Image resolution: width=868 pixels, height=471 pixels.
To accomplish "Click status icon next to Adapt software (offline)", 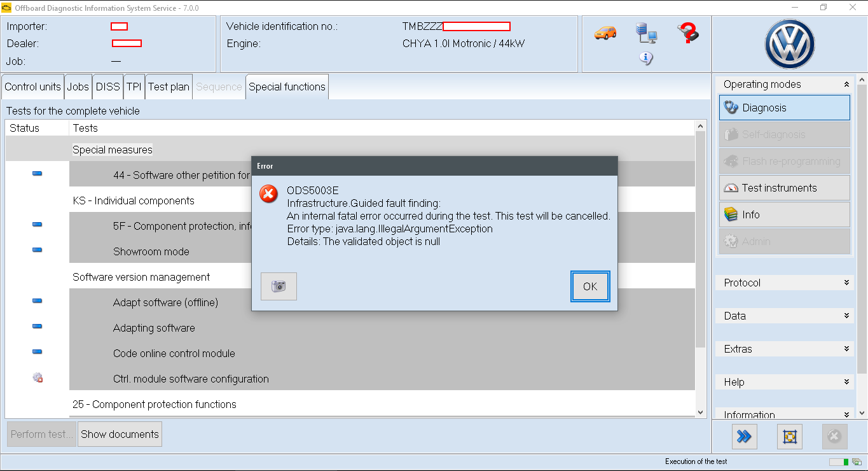I will [37, 301].
